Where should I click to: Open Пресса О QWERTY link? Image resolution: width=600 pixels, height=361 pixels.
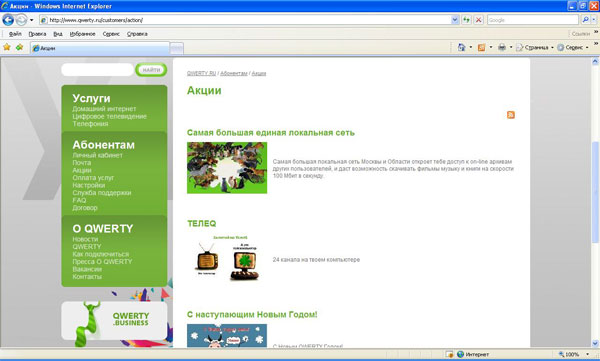(102, 261)
